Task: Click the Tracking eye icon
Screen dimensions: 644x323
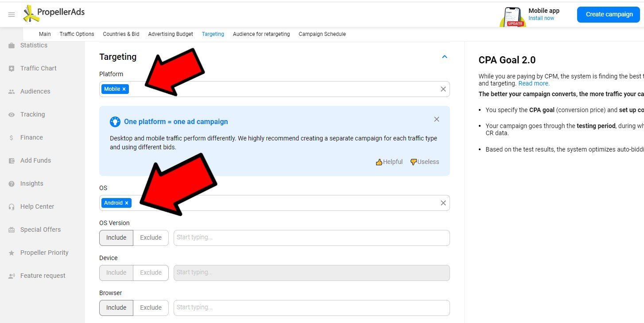Action: pyautogui.click(x=12, y=115)
